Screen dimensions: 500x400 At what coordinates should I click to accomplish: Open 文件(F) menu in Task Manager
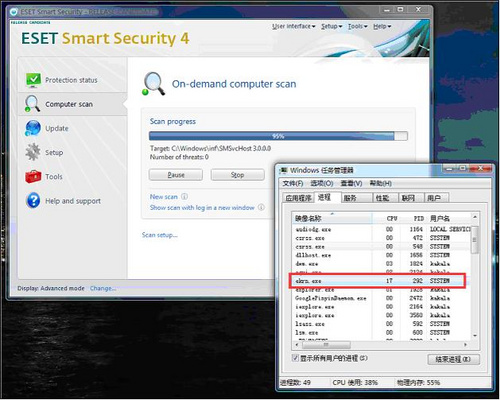(293, 183)
